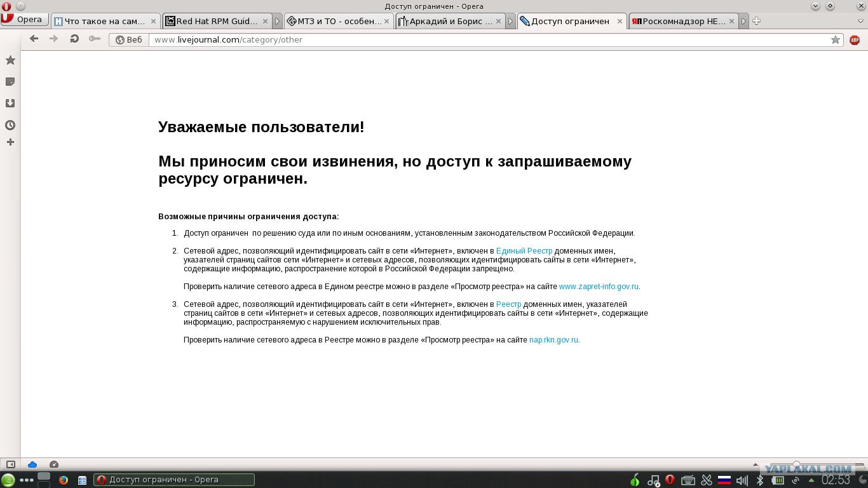Switch to the 'МТЗ и ТО - особен...' tab
This screenshot has height=488, width=868.
[x=339, y=21]
